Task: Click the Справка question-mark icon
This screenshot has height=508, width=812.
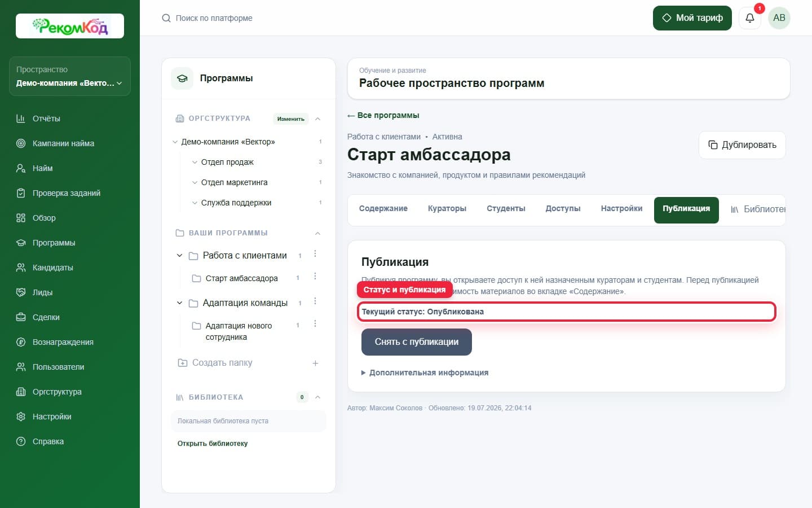Action: (x=21, y=441)
